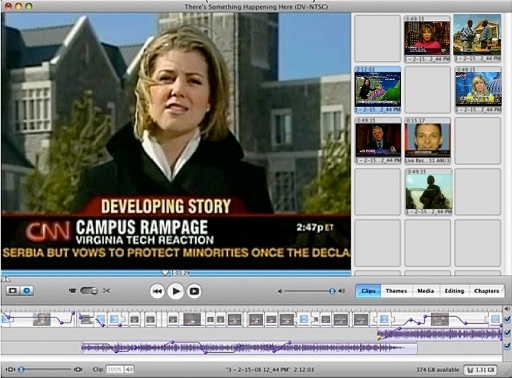The height and width of the screenshot is (378, 512).
Task: Open the Chapters pane
Action: pyautogui.click(x=486, y=291)
